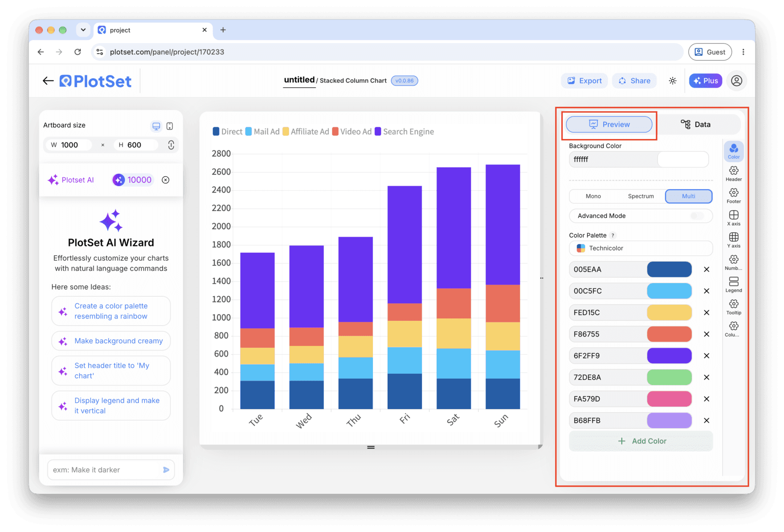Toggle the Direct legend series
The width and height of the screenshot is (784, 532).
coord(227,132)
